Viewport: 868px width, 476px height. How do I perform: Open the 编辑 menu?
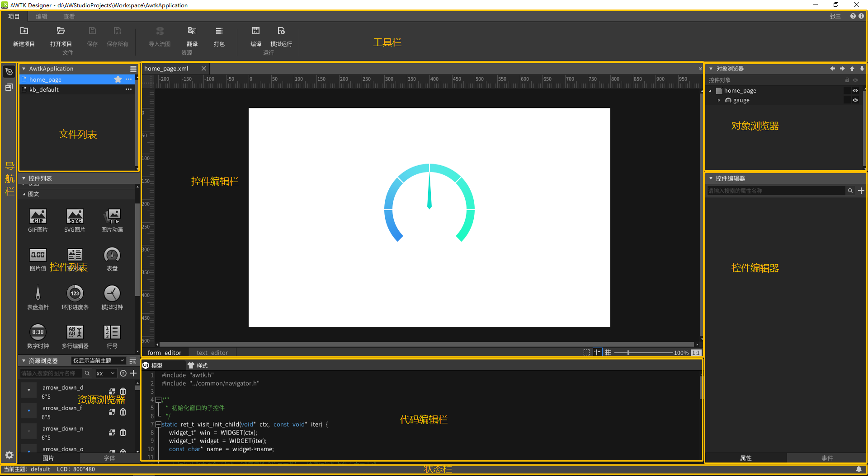coord(42,16)
